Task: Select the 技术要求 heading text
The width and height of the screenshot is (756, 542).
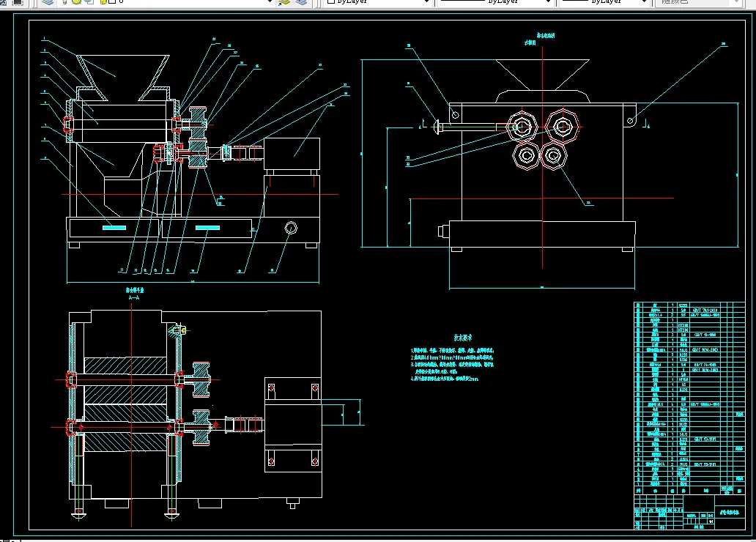Action: pyautogui.click(x=463, y=338)
